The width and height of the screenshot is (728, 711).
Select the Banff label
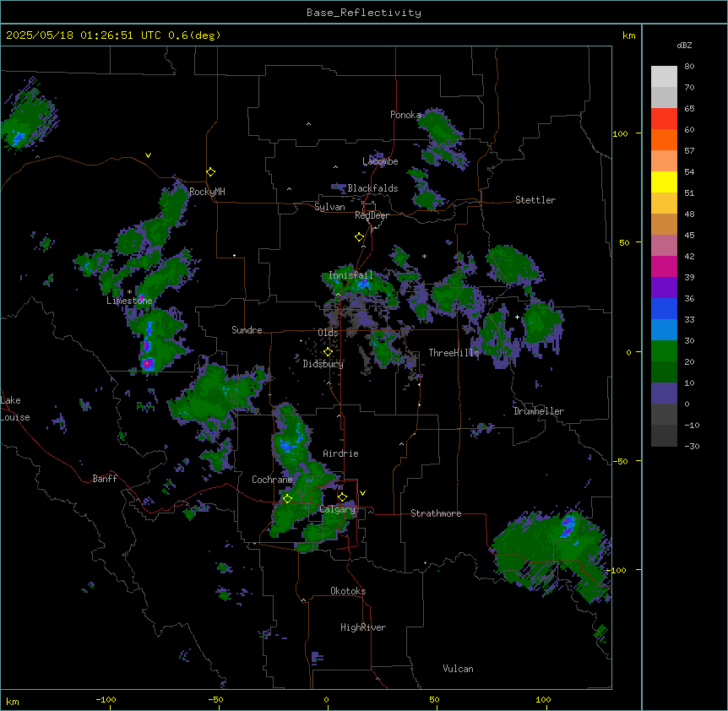coord(105,479)
